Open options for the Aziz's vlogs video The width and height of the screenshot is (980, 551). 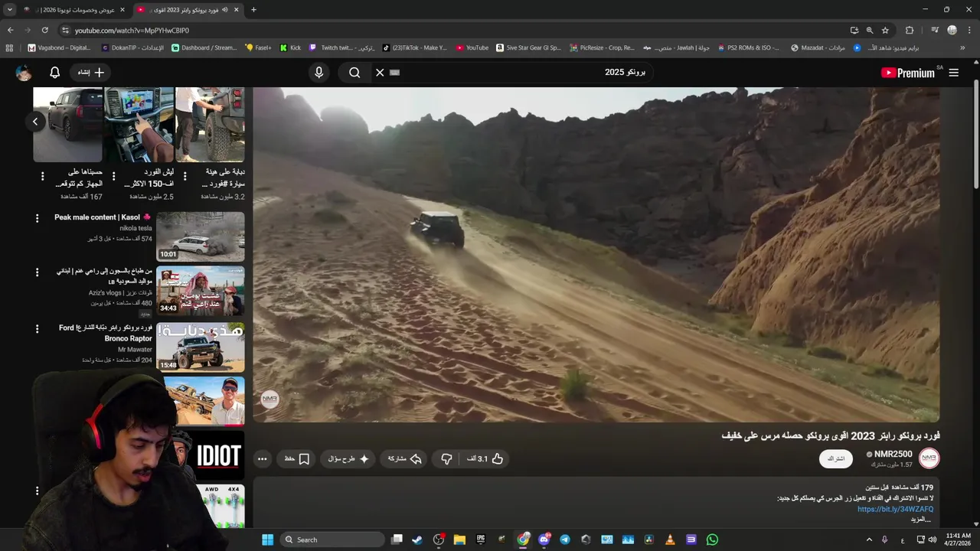pos(37,272)
